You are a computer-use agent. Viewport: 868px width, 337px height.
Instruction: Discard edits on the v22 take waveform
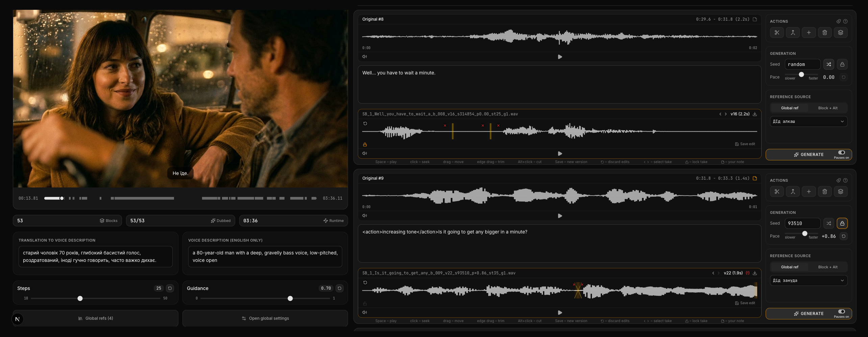pyautogui.click(x=365, y=283)
